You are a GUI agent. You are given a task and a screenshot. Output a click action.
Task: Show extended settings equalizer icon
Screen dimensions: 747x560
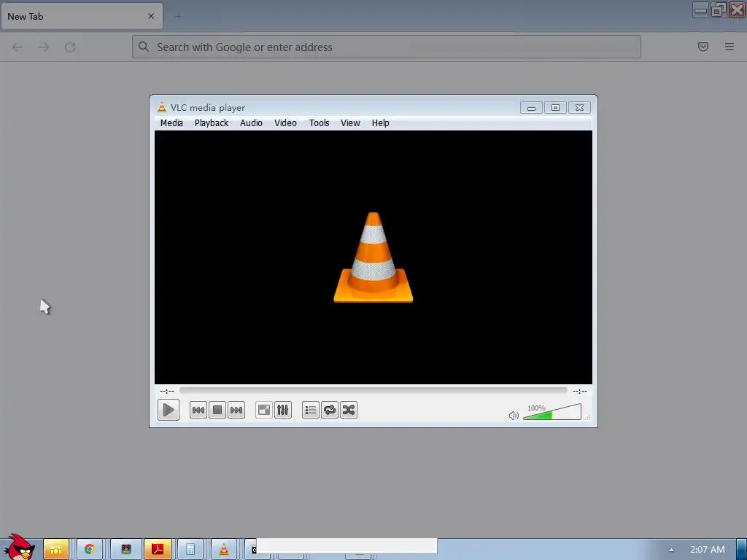click(x=283, y=410)
